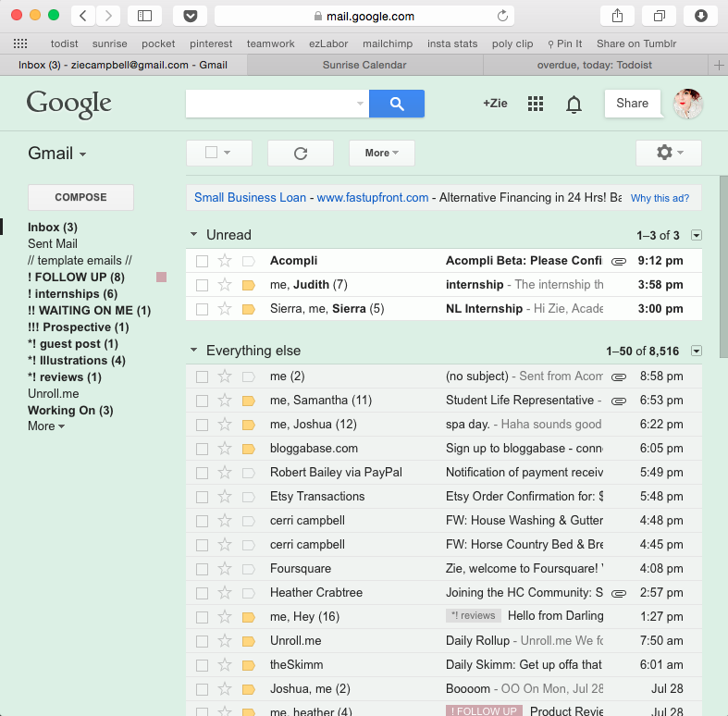Open the Safari share sheet icon
The image size is (728, 716).
point(617,16)
